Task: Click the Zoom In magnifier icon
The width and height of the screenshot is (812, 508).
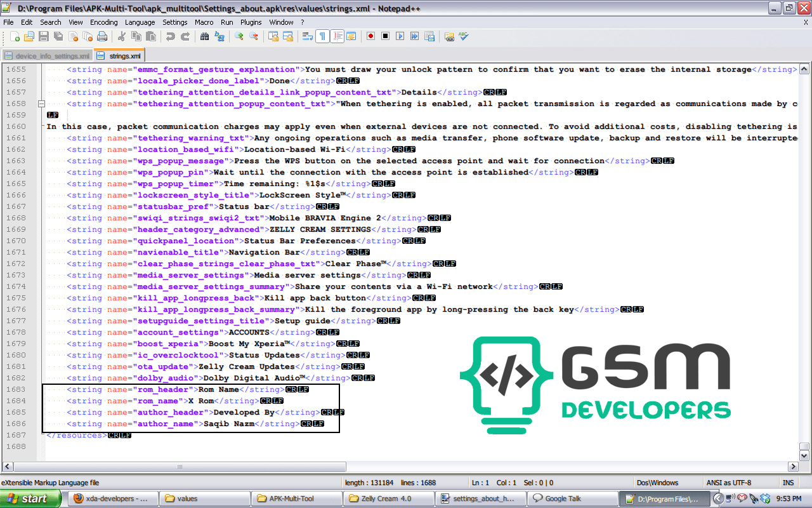Action: [239, 36]
